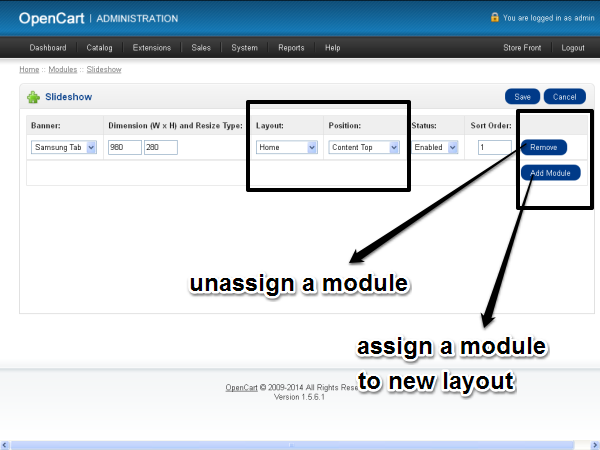Click the 'Status:' column header

(424, 126)
